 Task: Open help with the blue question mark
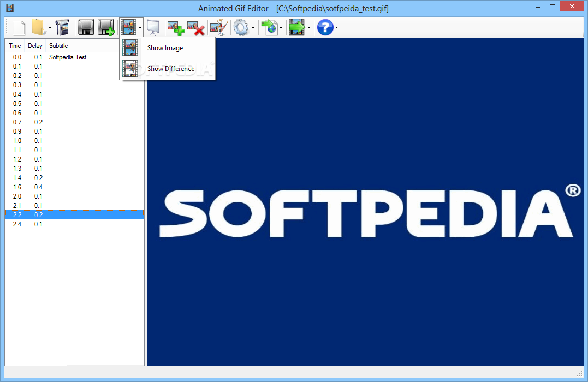click(x=325, y=27)
